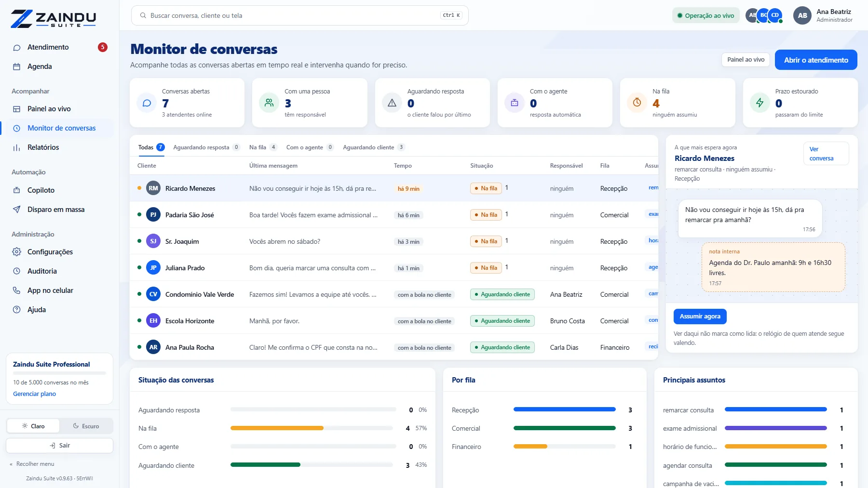Click the Recepção blue queue bar
This screenshot has width=868, height=488.
click(565, 409)
